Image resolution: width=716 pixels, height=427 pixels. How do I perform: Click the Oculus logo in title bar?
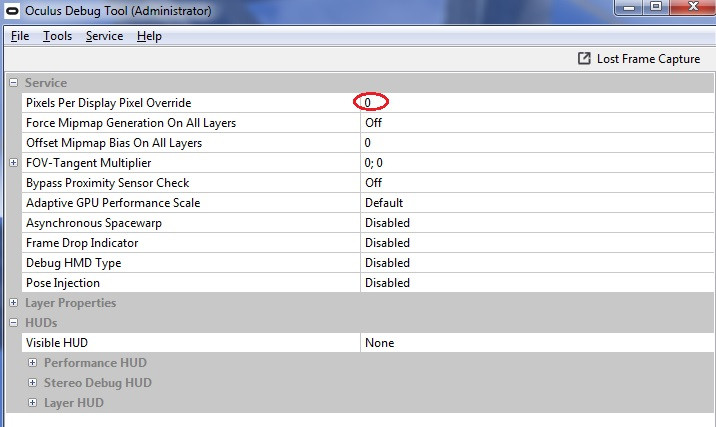click(12, 11)
